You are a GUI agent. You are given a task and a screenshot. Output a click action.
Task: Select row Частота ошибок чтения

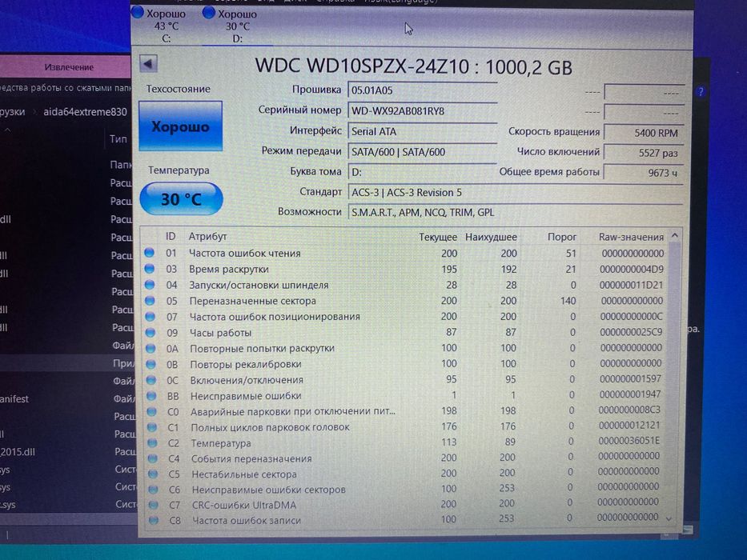[x=405, y=253]
